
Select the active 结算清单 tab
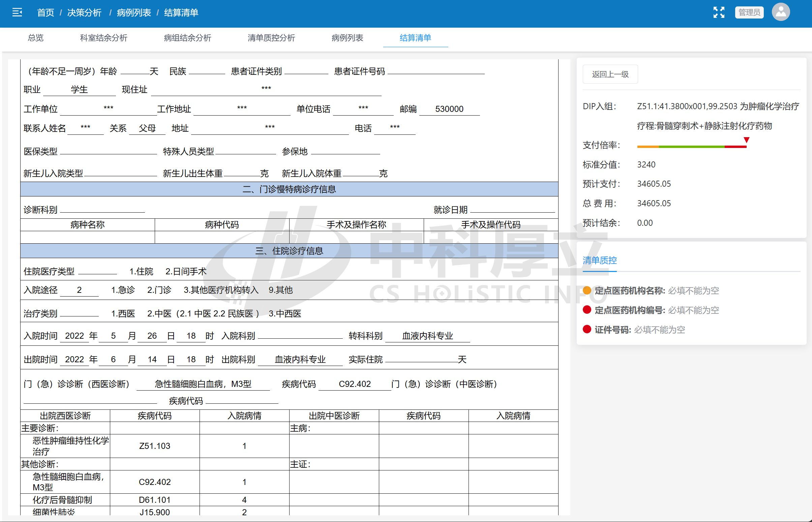(415, 38)
